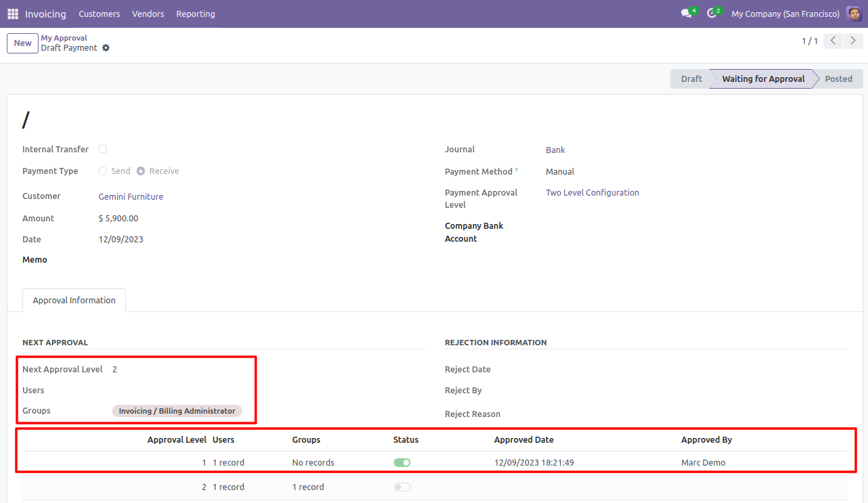Screen dimensions: 868x503
Task: Select the Receive payment type radio
Action: point(141,171)
